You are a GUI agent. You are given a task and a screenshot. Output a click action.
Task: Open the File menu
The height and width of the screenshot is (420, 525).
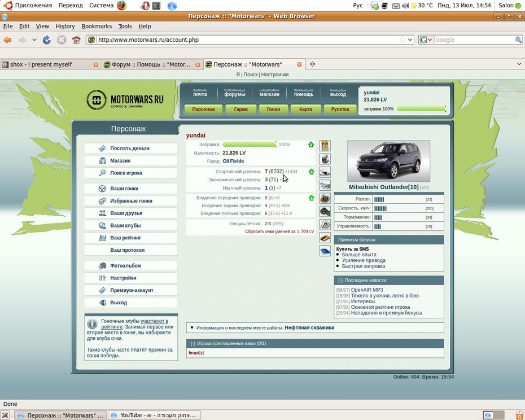click(8, 26)
